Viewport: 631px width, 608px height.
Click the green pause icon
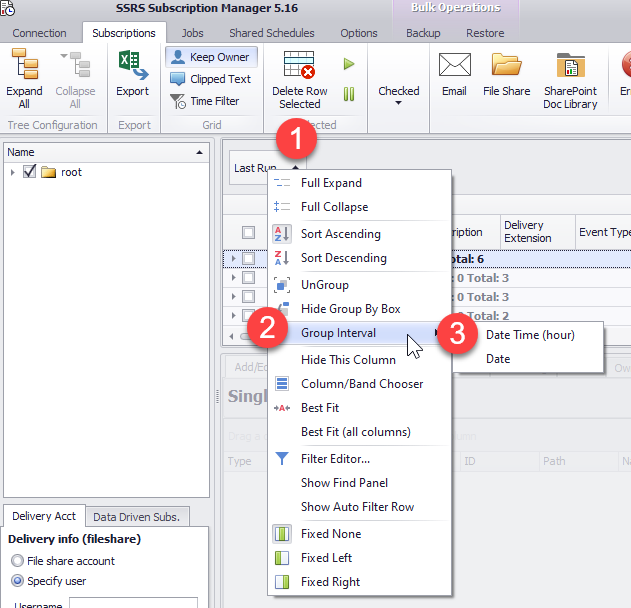349,94
